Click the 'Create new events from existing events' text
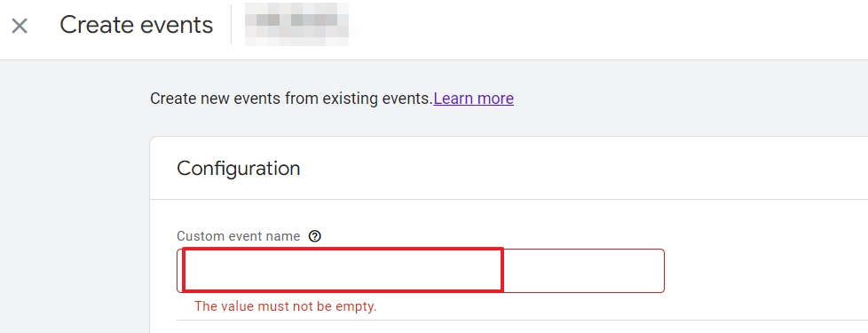Viewport: 868px width, 333px height. (x=291, y=99)
